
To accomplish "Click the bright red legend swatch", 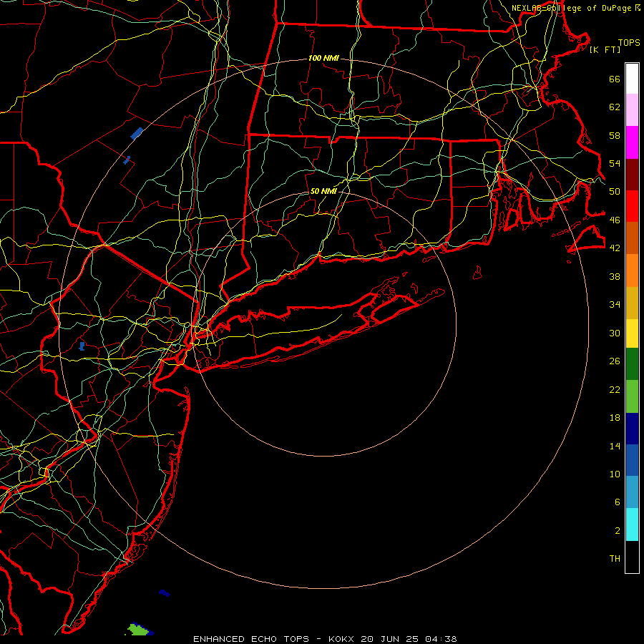I will (x=632, y=206).
